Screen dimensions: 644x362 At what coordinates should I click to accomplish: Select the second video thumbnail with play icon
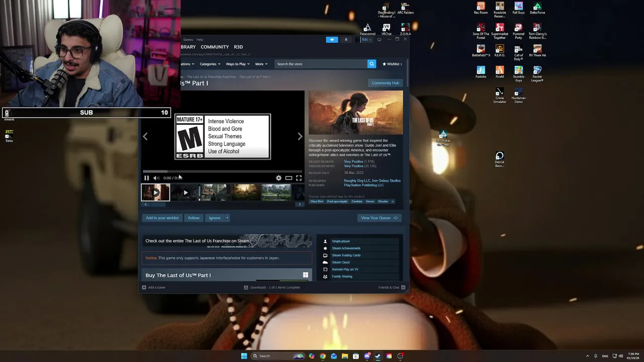[185, 193]
